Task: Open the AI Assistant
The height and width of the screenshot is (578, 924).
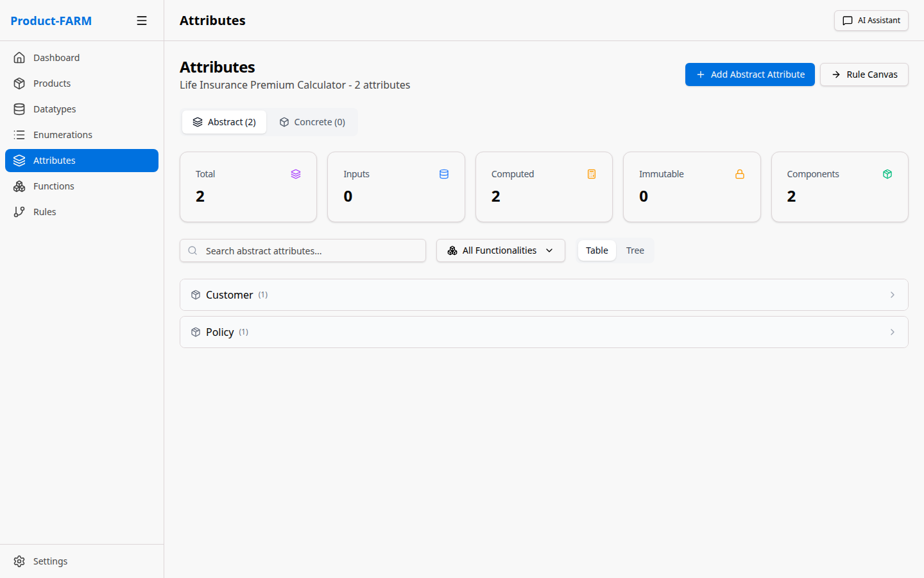Action: coord(871,20)
